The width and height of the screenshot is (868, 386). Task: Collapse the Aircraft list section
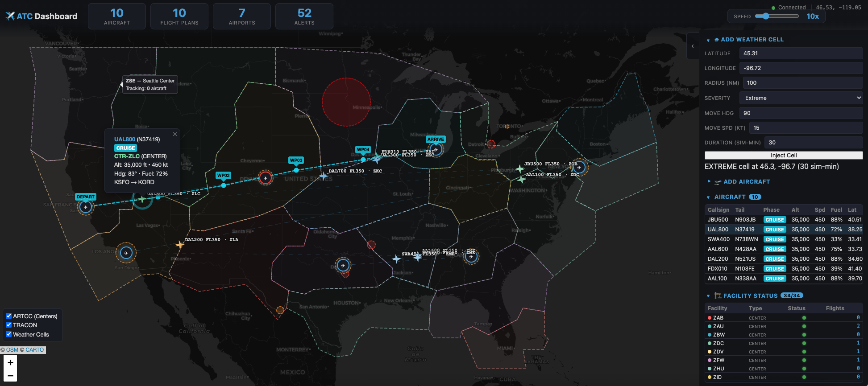tap(708, 197)
